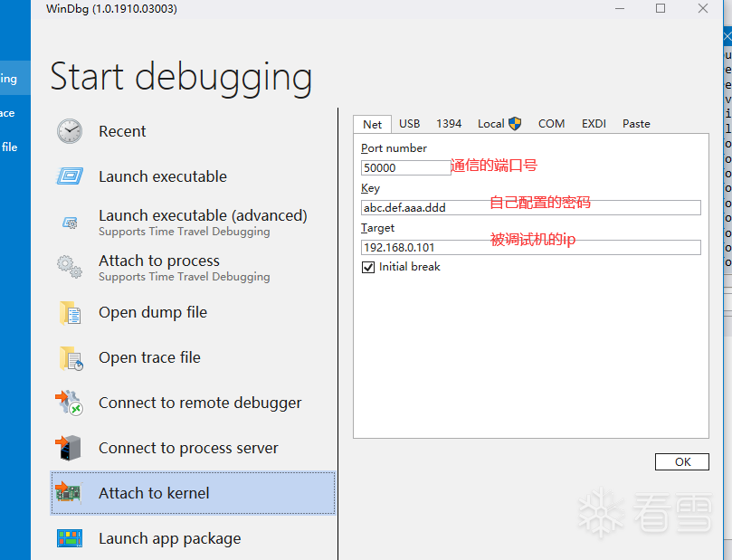
Task: Select Connect to process server
Action: 193,448
